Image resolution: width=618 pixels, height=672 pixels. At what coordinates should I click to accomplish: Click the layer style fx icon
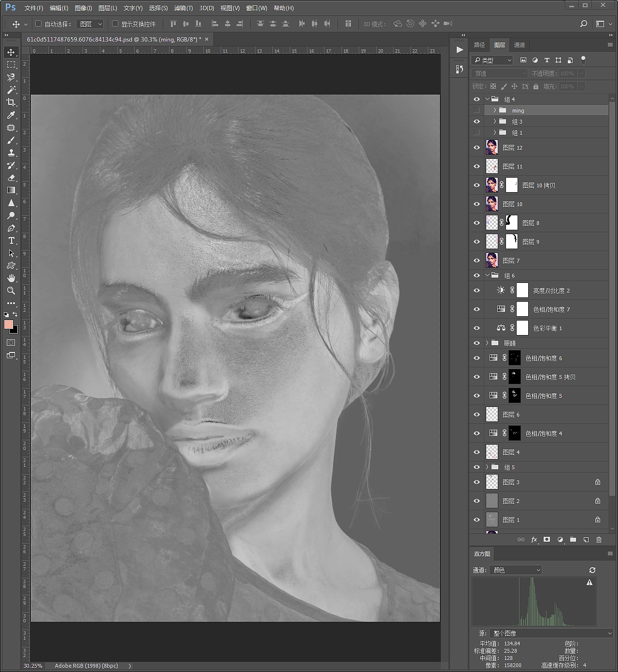(x=534, y=540)
